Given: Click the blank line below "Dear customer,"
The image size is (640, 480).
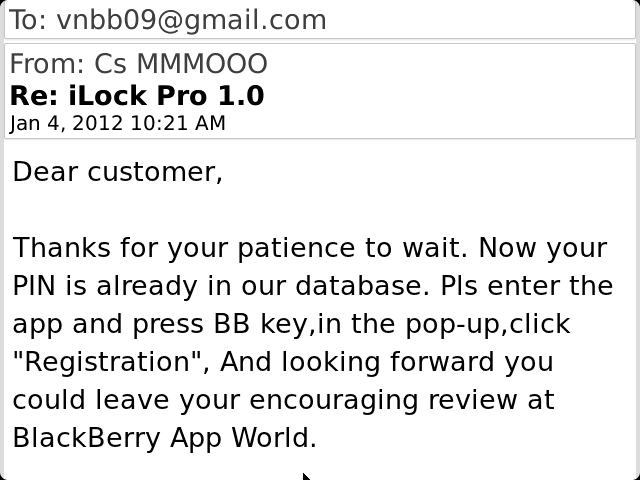Looking at the screenshot, I should [x=320, y=209].
